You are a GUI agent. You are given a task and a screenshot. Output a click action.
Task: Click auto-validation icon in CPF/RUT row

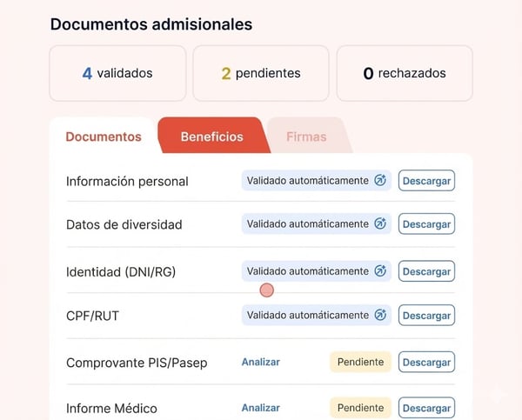click(379, 315)
